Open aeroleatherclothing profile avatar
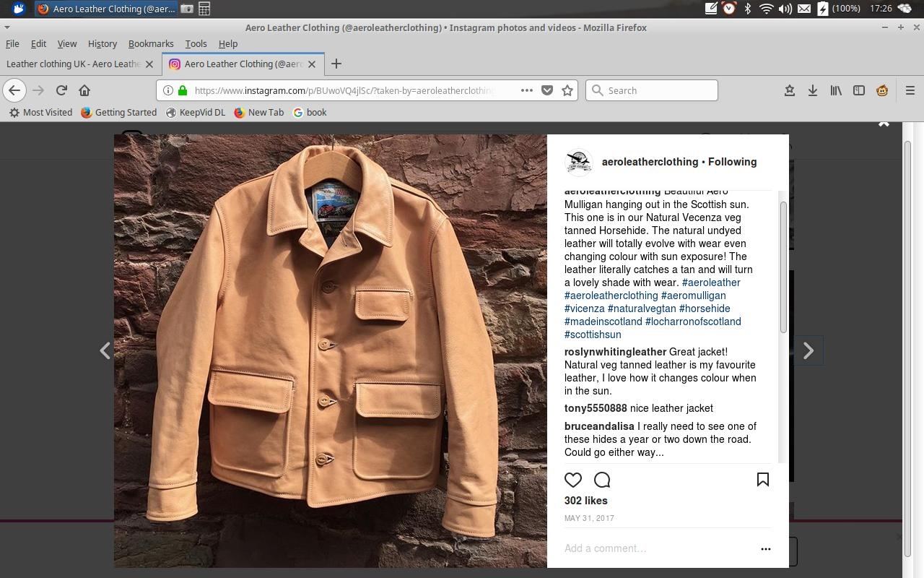The height and width of the screenshot is (578, 924). tap(578, 162)
